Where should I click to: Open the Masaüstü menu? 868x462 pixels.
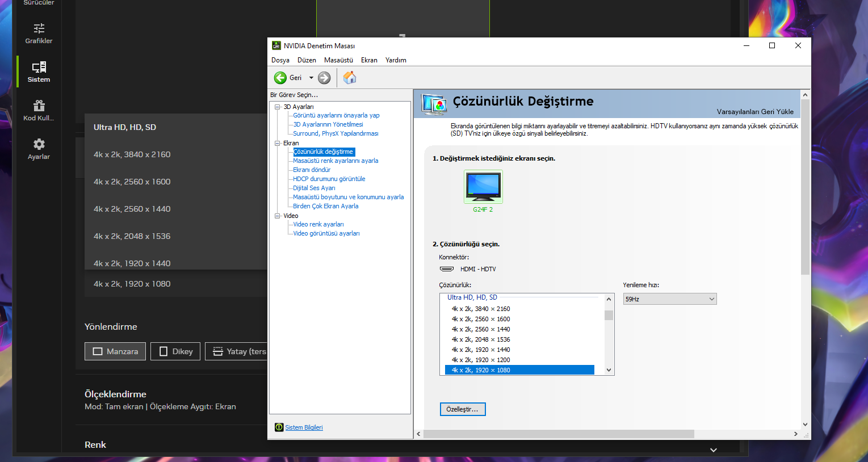[338, 60]
